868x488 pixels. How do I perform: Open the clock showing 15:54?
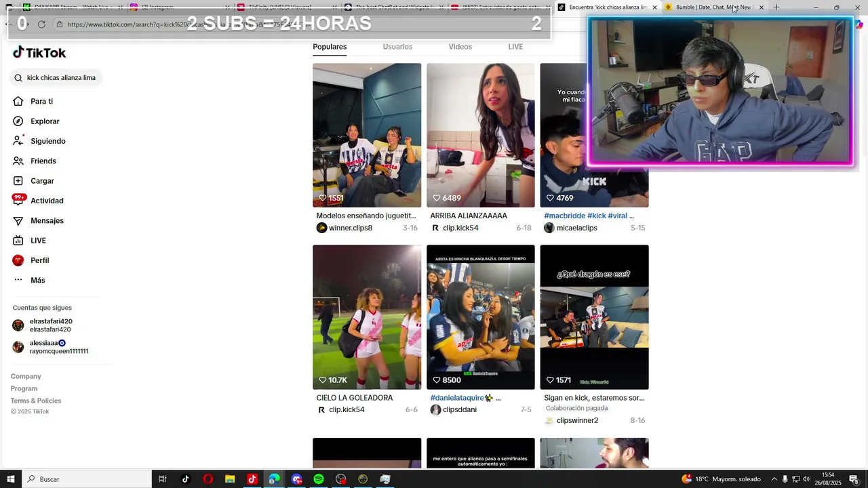click(828, 479)
